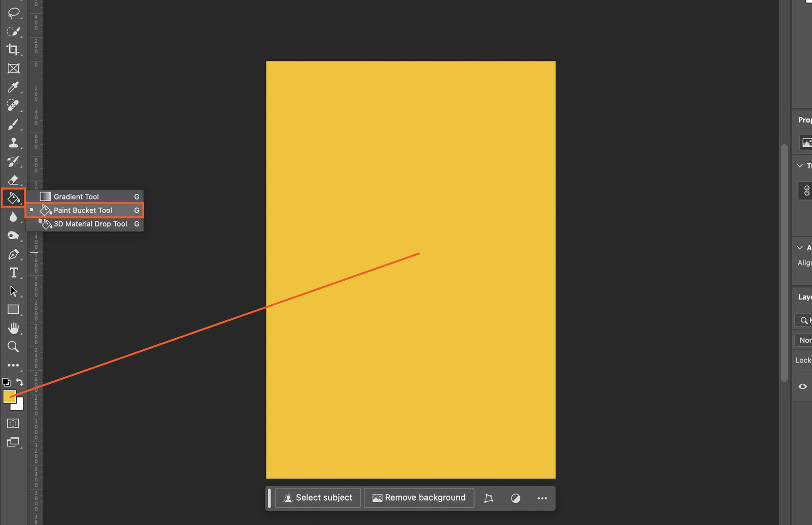Click the Remove background button
Viewport: 812px width, 525px height.
click(419, 498)
